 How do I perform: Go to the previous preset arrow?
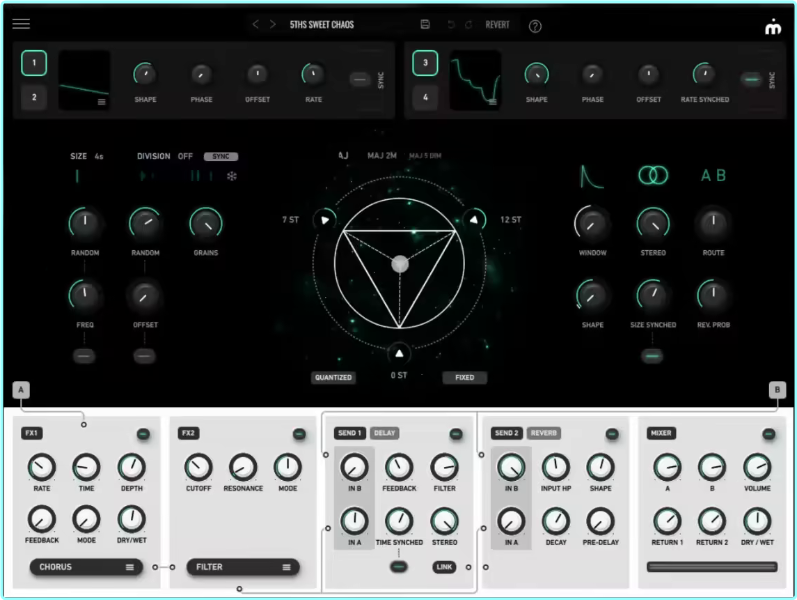tap(255, 24)
